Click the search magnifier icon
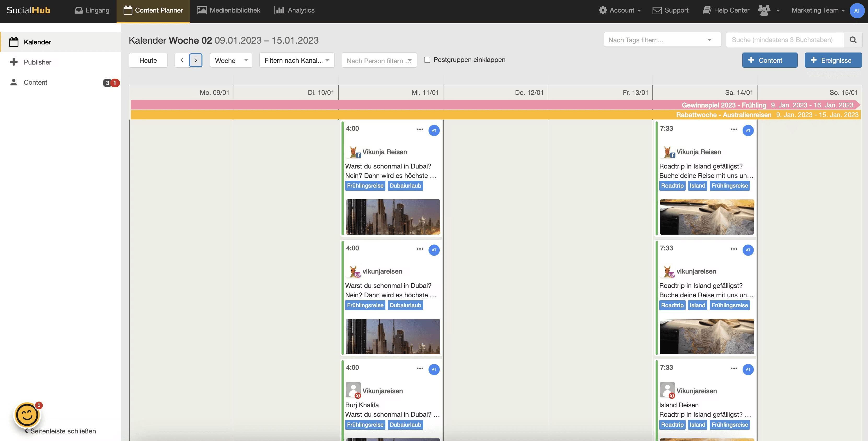 click(x=853, y=40)
